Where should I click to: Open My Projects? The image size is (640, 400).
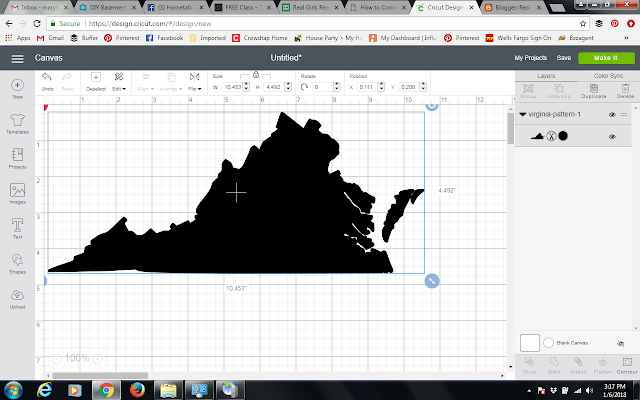pyautogui.click(x=530, y=58)
